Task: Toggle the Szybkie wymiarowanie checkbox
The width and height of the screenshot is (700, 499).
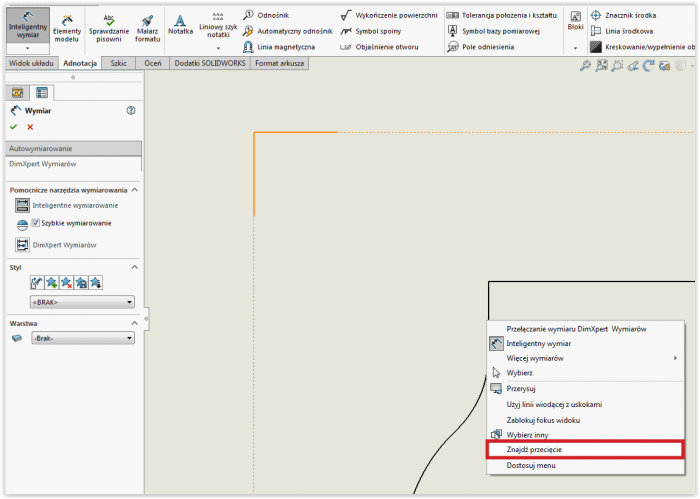Action: pyautogui.click(x=36, y=223)
